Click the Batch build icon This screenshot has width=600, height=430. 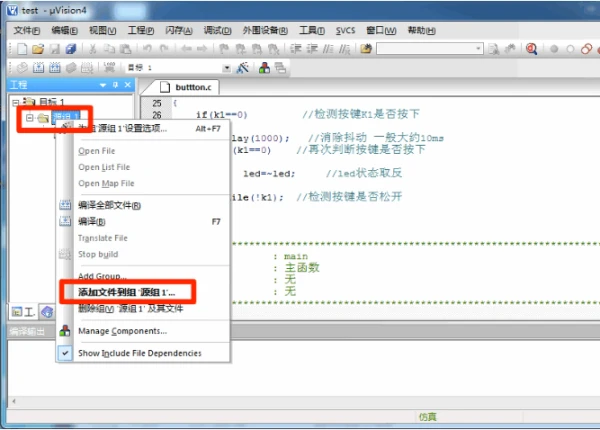coord(71,68)
